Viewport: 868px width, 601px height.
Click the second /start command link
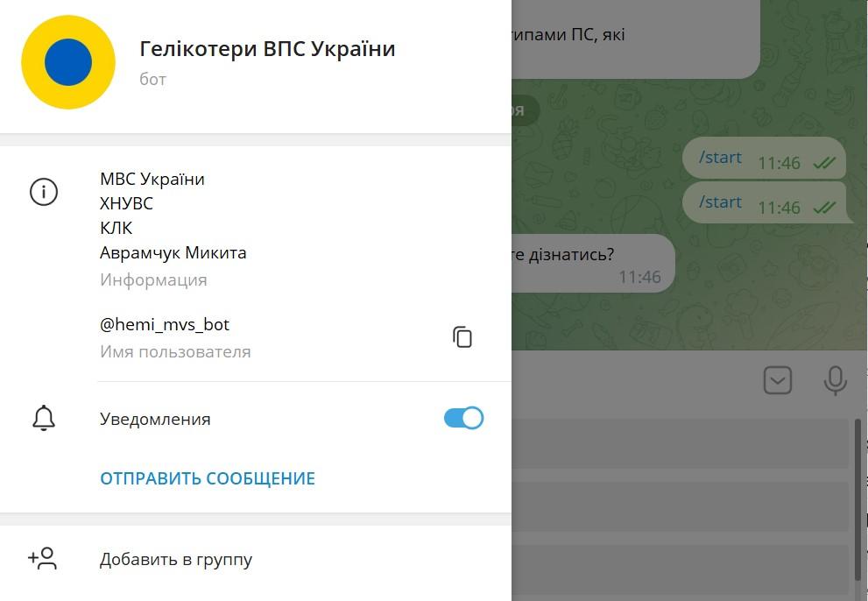click(x=720, y=202)
